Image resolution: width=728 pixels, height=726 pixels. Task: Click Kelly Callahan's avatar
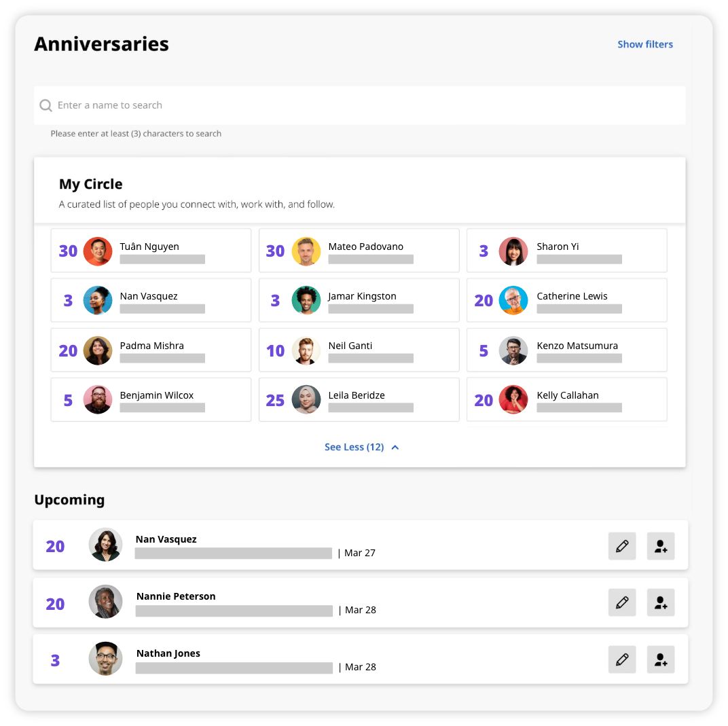(513, 399)
